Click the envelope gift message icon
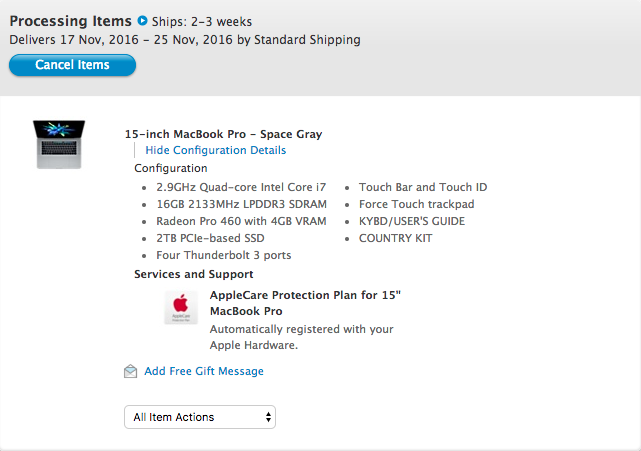This screenshot has width=641, height=451. (130, 371)
